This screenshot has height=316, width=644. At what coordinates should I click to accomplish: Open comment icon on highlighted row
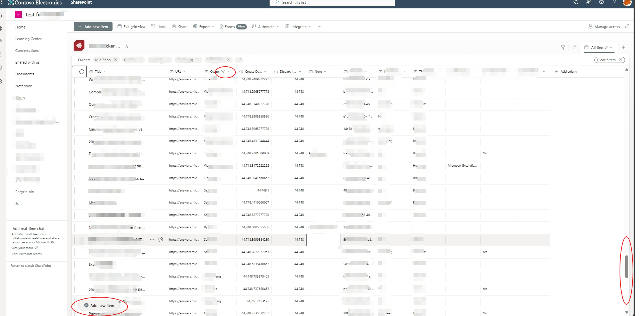pyautogui.click(x=161, y=240)
